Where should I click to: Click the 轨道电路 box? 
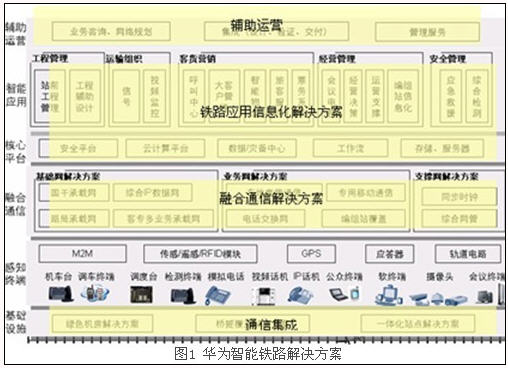click(x=468, y=254)
